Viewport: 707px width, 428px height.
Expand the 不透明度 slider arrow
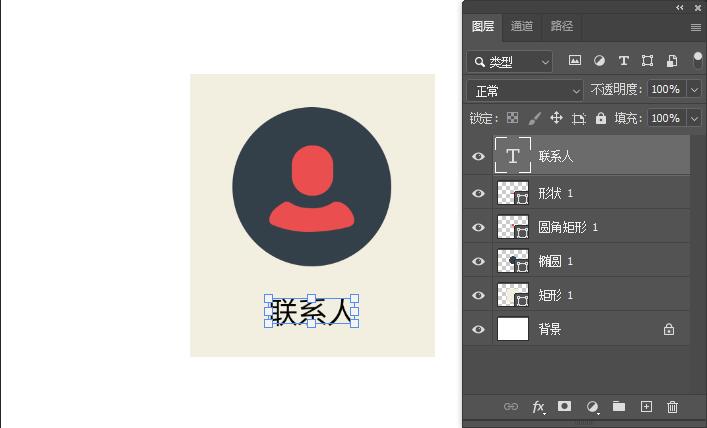click(694, 90)
